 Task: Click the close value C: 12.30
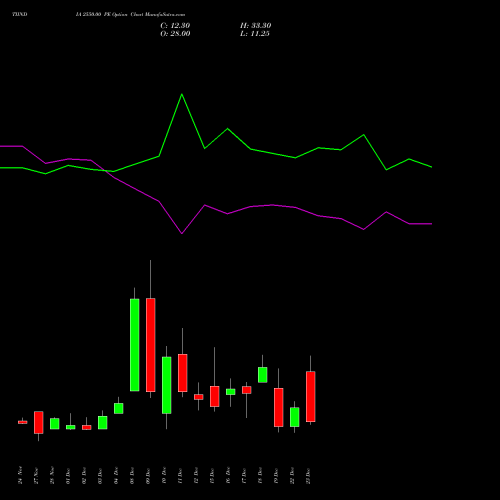point(175,26)
